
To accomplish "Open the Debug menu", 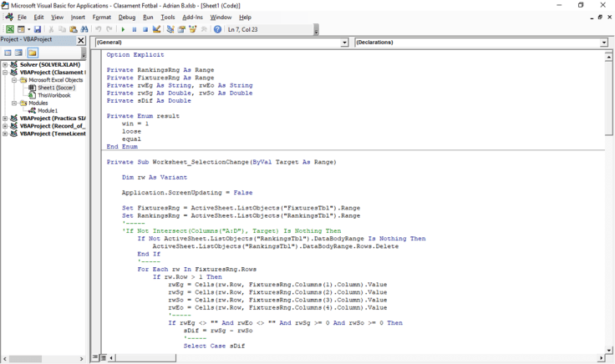I will pyautogui.click(x=126, y=17).
